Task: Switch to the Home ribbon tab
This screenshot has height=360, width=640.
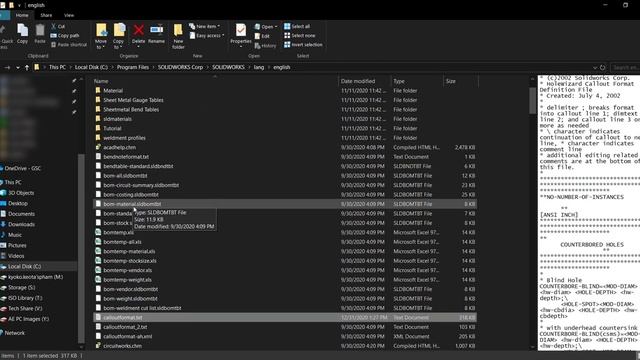Action: pyautogui.click(x=22, y=15)
